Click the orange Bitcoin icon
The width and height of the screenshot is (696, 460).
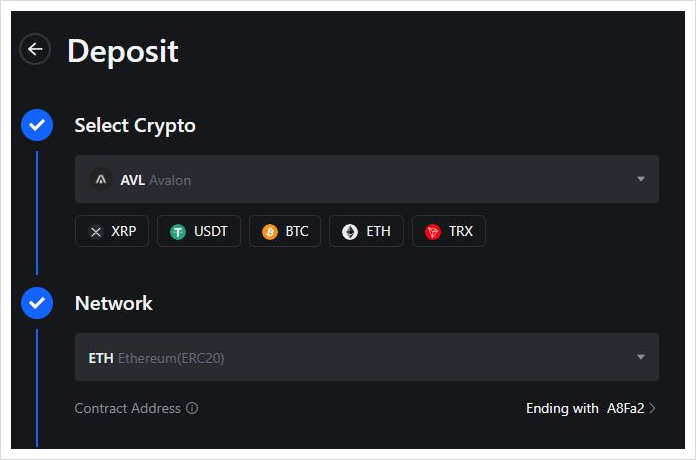click(270, 231)
